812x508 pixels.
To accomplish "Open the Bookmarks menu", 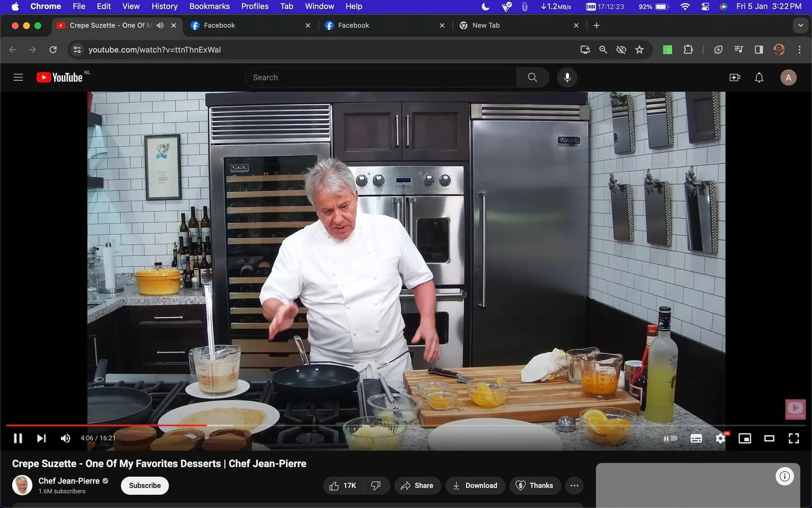I will click(209, 6).
